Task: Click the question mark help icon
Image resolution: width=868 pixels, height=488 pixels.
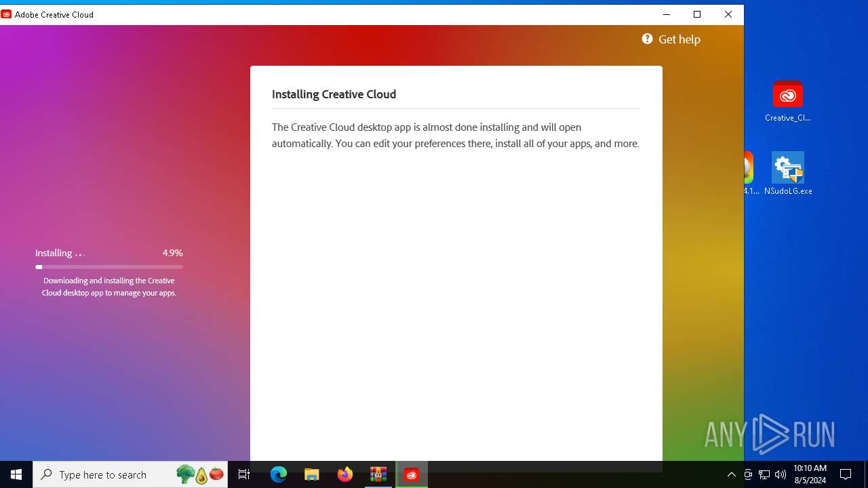Action: pos(648,39)
